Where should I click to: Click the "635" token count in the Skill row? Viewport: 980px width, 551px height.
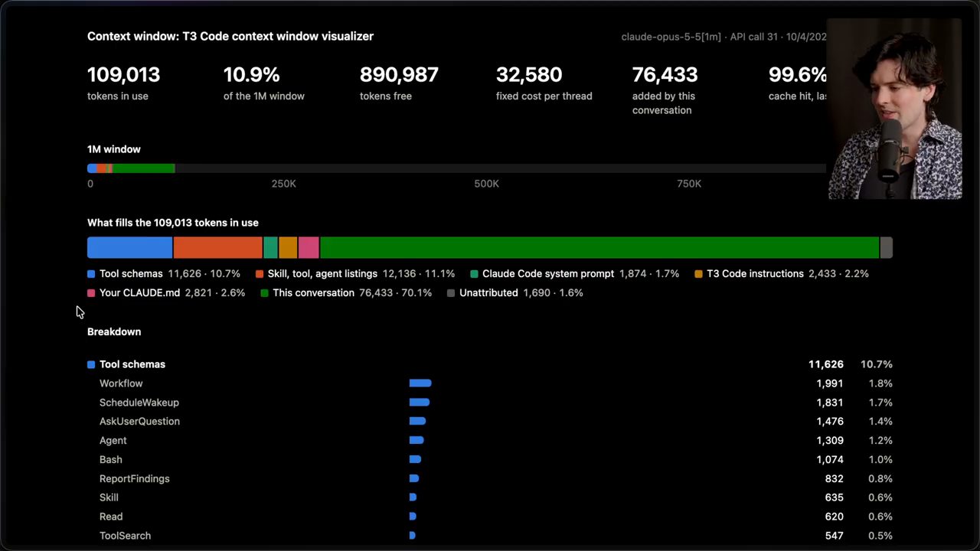point(835,497)
